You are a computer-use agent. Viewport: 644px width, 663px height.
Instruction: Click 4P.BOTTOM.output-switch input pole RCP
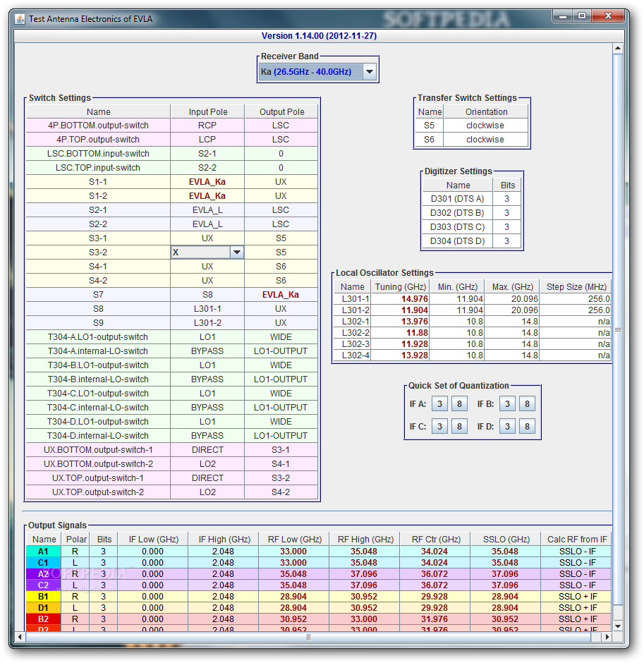tap(207, 126)
